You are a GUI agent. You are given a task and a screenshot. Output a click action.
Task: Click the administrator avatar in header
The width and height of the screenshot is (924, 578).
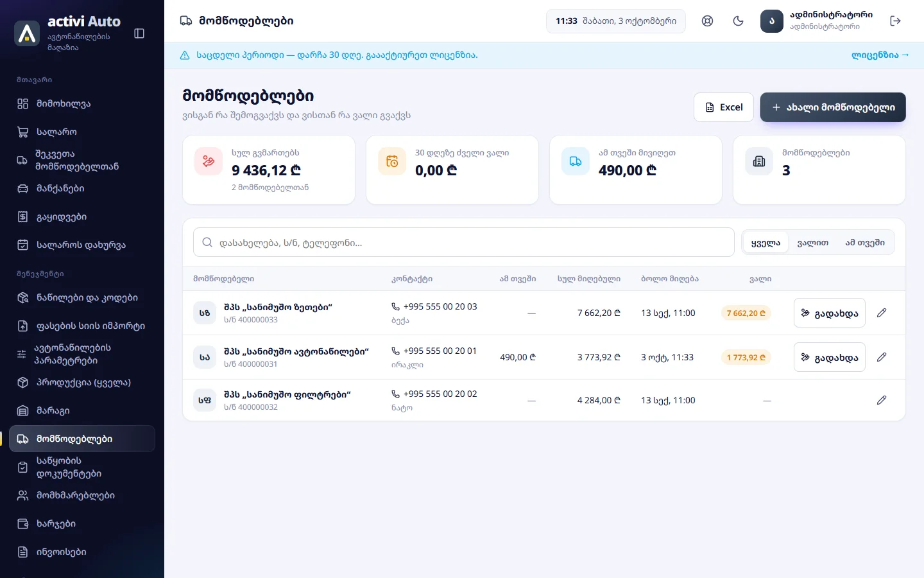coord(772,21)
